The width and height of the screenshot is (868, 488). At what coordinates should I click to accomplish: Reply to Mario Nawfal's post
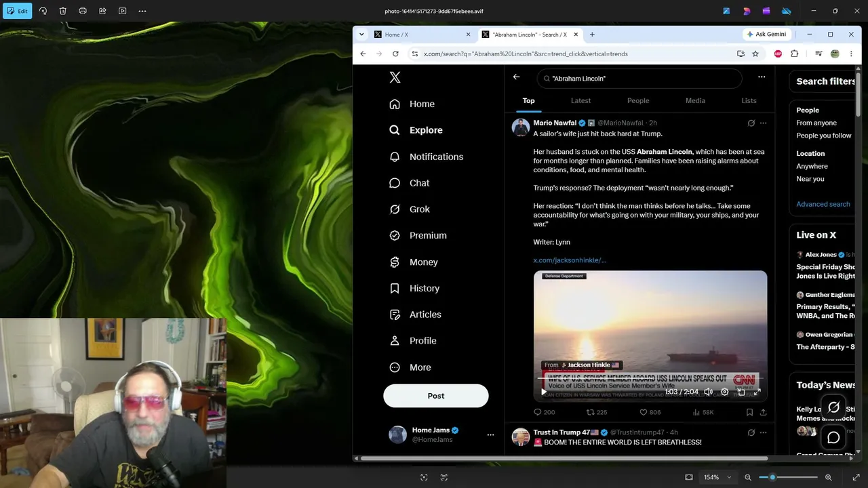click(x=545, y=412)
